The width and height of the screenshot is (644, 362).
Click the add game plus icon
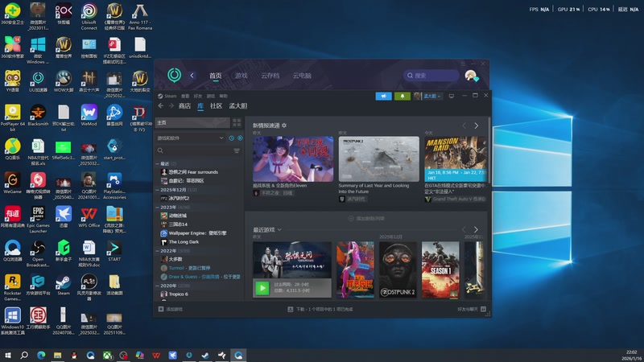point(161,309)
